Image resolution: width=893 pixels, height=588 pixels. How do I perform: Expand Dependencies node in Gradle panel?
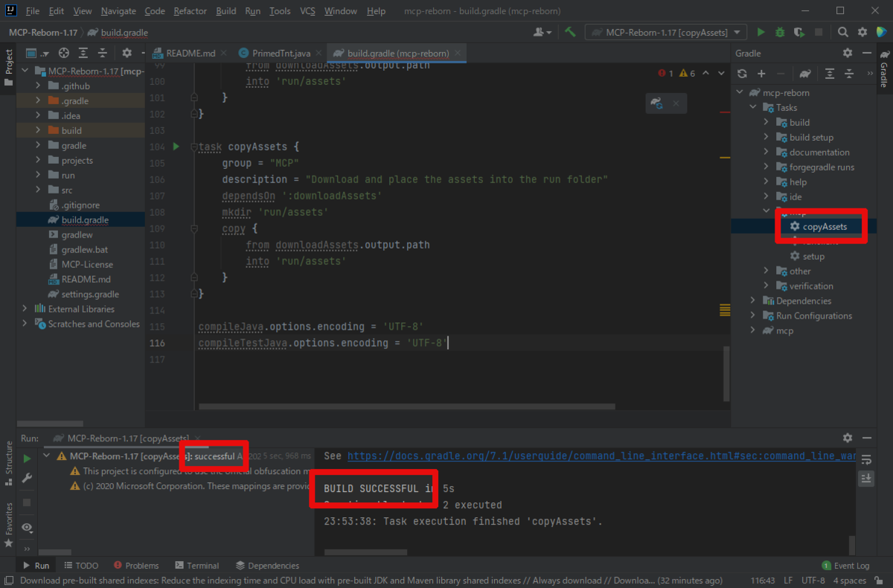point(753,301)
